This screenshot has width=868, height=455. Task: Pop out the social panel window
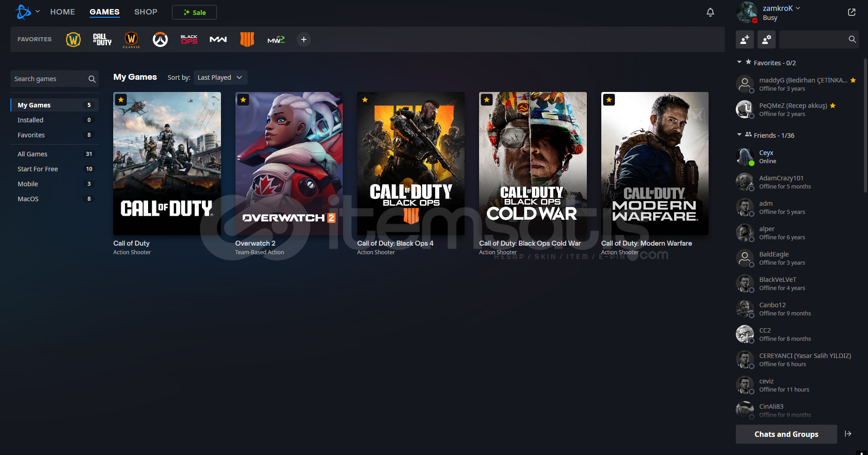(852, 12)
